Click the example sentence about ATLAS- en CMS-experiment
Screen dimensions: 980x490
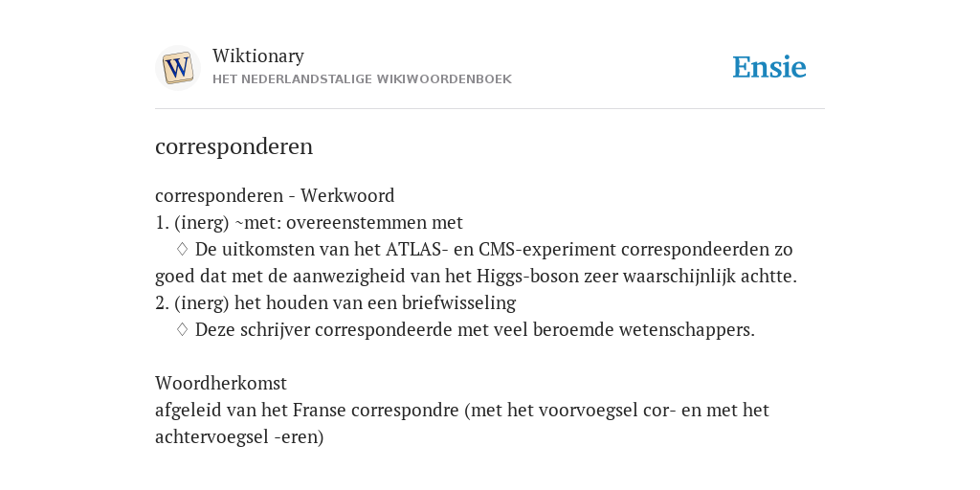click(477, 262)
